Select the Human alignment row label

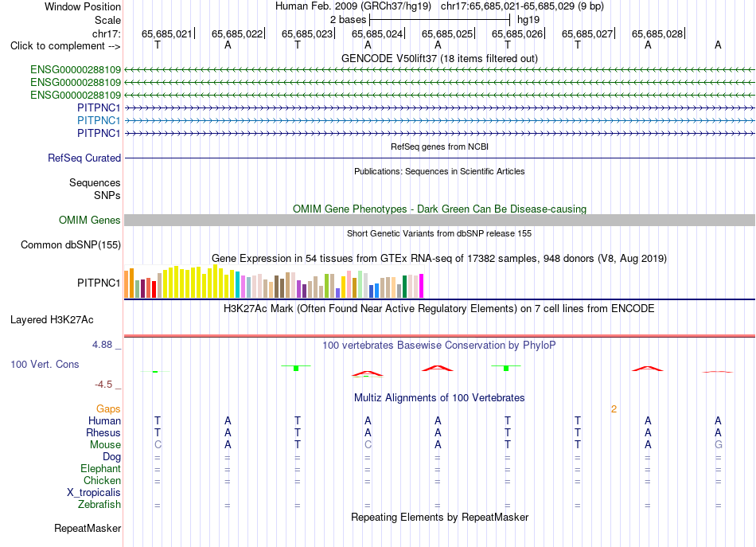(x=104, y=420)
